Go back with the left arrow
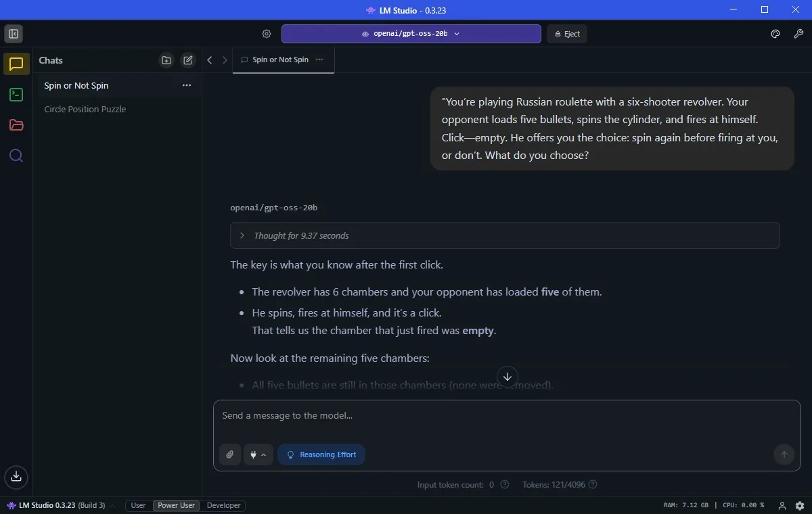The width and height of the screenshot is (812, 514). pyautogui.click(x=210, y=60)
